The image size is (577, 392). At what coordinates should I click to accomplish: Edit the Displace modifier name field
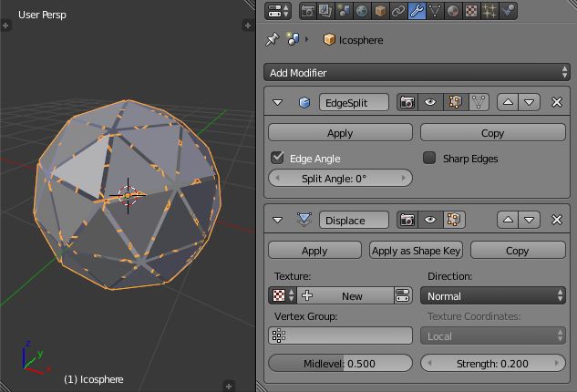click(354, 220)
